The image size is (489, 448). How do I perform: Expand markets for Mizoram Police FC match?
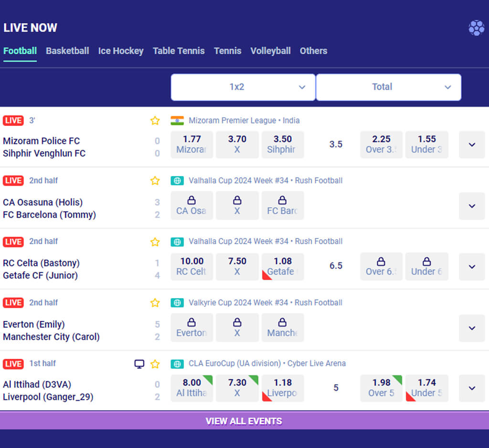[472, 145]
